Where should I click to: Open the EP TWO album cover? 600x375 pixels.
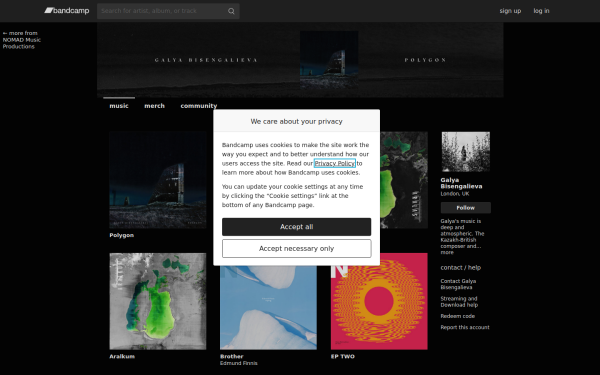379,301
